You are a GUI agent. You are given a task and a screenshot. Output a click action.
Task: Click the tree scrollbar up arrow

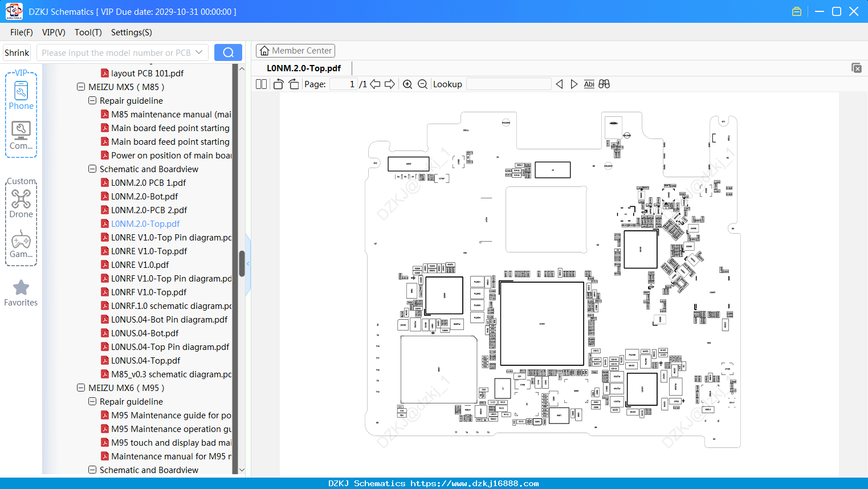tap(242, 68)
